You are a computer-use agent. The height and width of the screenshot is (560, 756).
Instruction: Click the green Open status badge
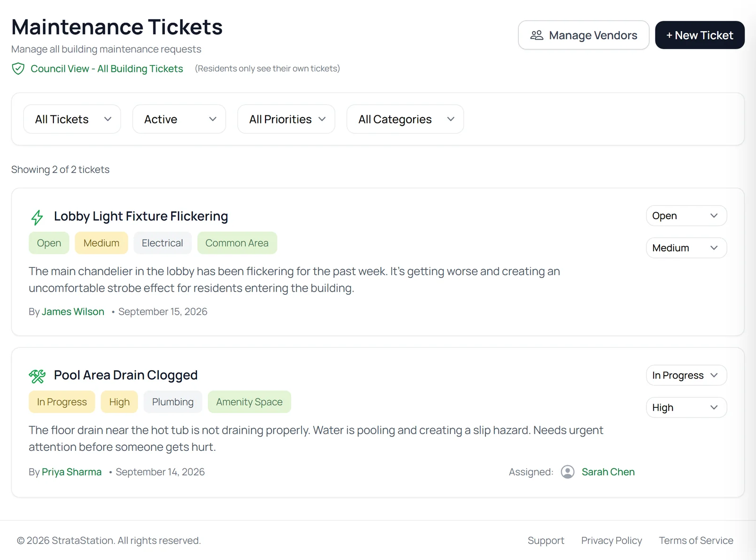49,243
